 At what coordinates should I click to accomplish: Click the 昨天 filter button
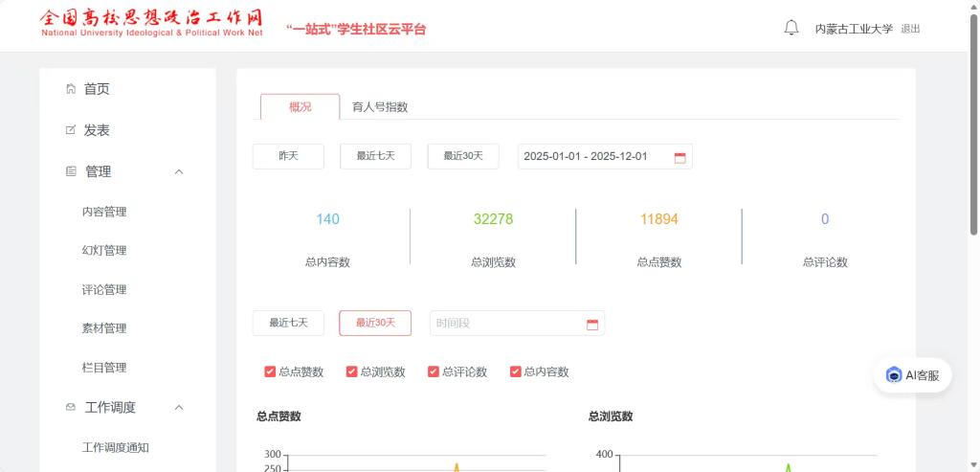(x=288, y=156)
